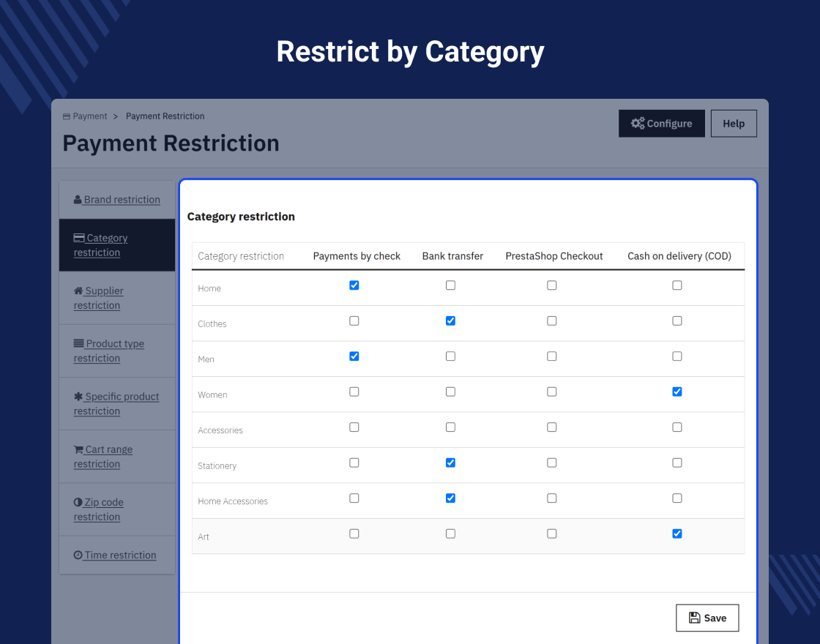820x644 pixels.
Task: Click the Category restriction card icon
Action: click(79, 238)
